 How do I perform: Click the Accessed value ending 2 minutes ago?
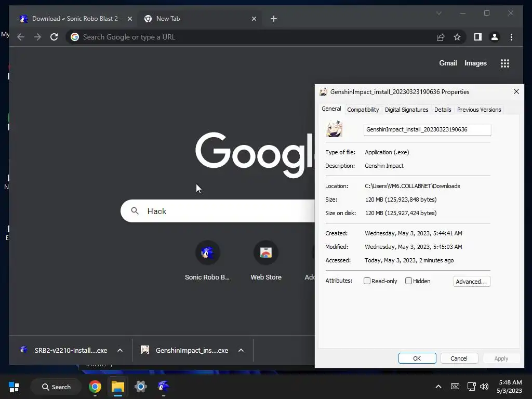(409, 260)
